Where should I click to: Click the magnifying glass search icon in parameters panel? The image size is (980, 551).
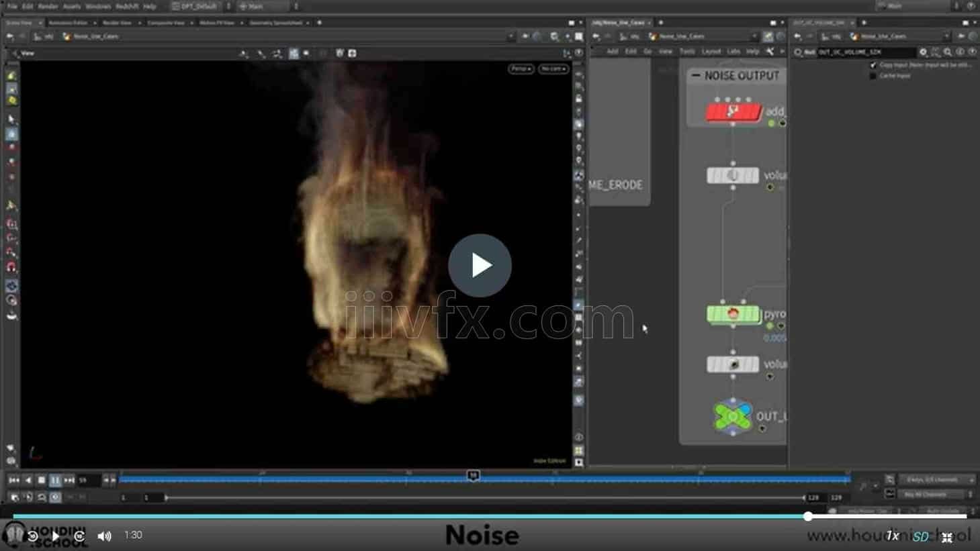coord(946,52)
